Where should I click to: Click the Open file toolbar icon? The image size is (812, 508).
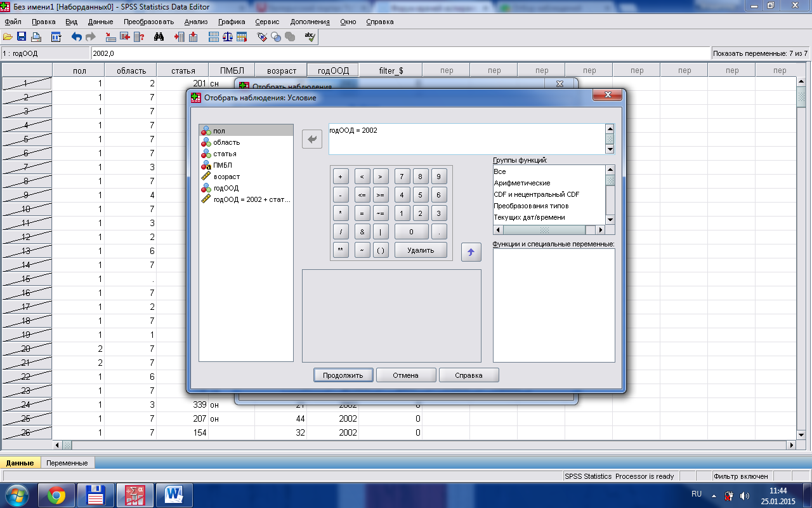click(x=8, y=37)
